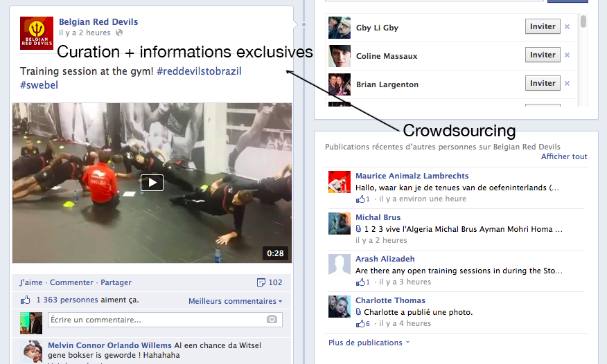Click 'Afficher tout' for recent posts

coord(564,156)
